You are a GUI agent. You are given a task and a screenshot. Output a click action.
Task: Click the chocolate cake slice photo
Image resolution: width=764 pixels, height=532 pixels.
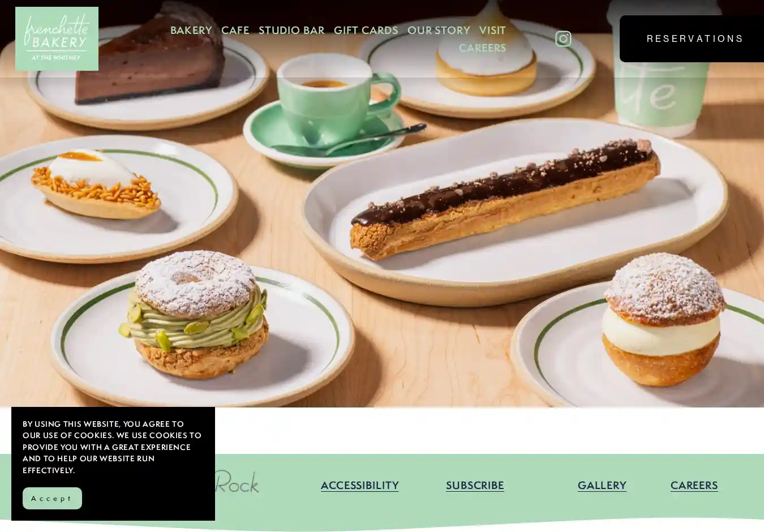(150, 54)
